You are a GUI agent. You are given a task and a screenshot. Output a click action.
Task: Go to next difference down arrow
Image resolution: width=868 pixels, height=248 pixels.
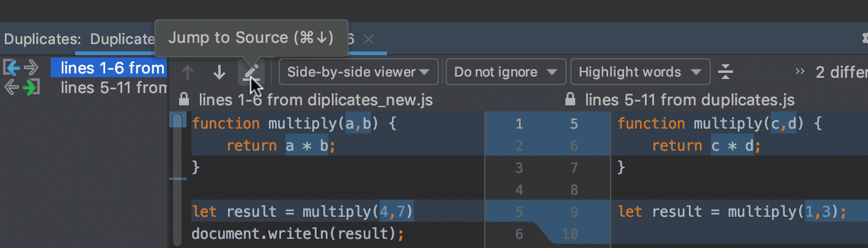point(219,72)
